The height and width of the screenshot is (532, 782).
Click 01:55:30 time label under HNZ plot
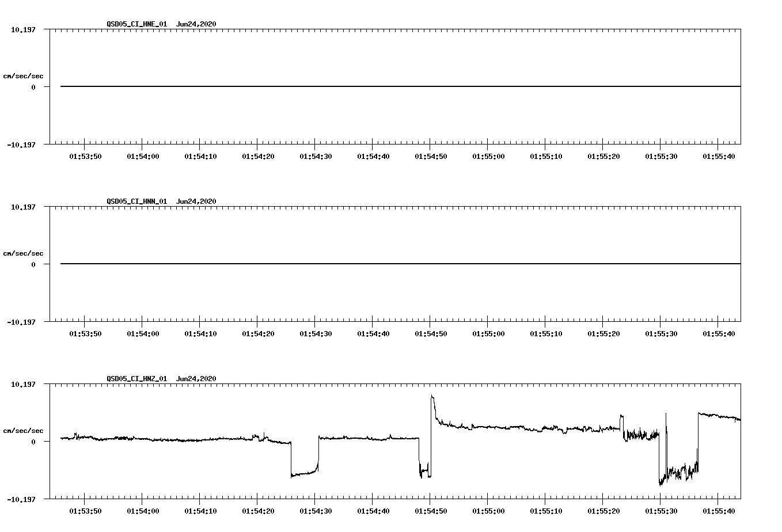[x=661, y=511]
